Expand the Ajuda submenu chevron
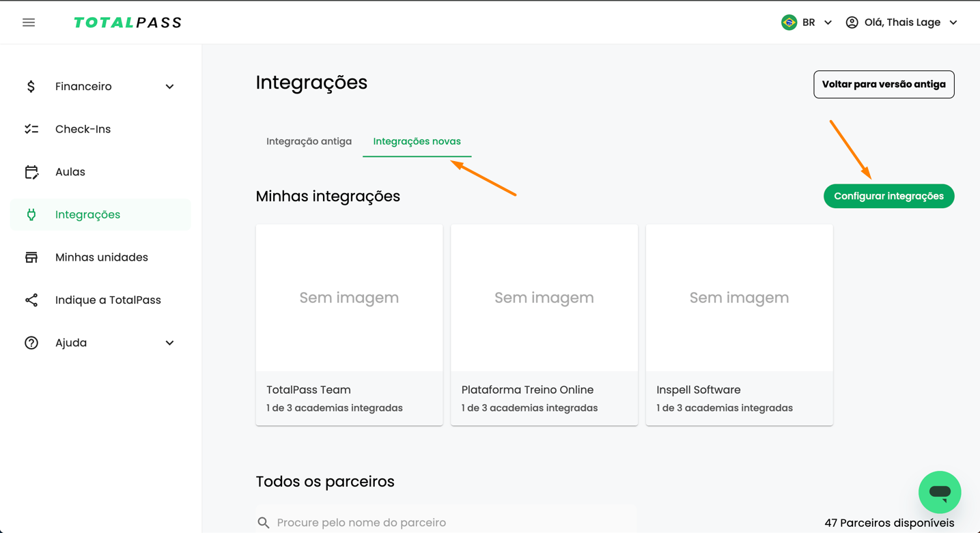980x533 pixels. (169, 343)
